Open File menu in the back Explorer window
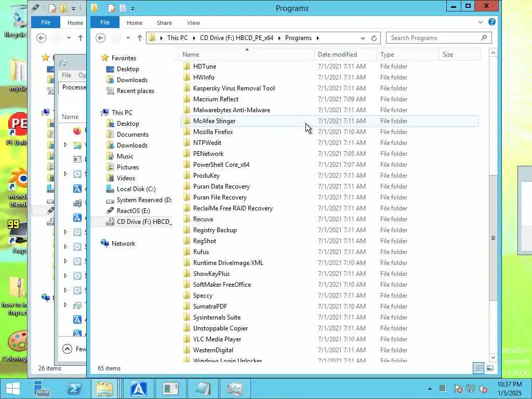The height and width of the screenshot is (399, 532). tap(46, 22)
